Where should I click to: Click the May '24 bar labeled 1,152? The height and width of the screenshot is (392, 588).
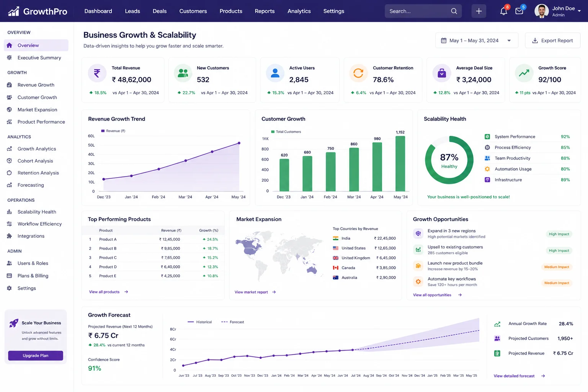click(400, 163)
